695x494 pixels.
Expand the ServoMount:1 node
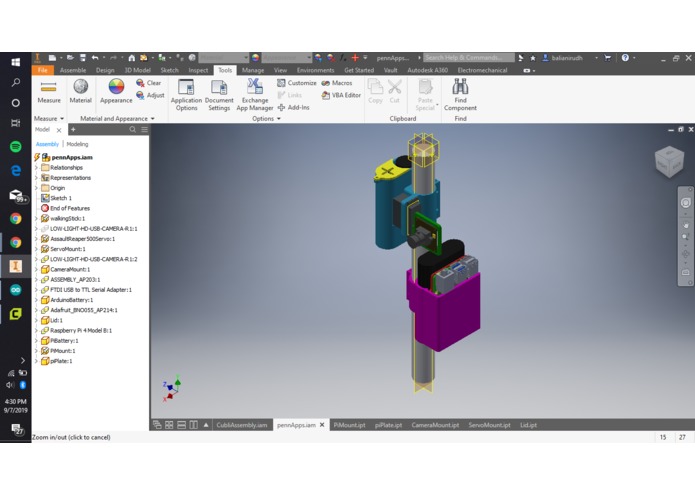tap(36, 249)
